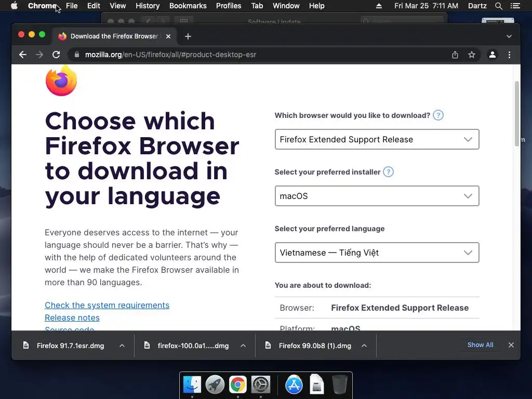Open the share icon in address bar
Image resolution: width=532 pixels, height=399 pixels.
point(455,55)
